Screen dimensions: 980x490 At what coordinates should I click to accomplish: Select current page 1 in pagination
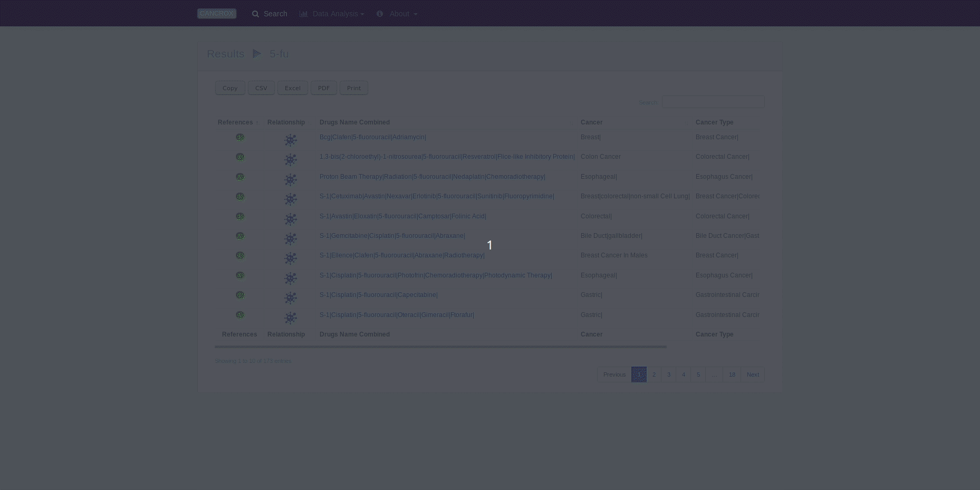[x=639, y=374]
